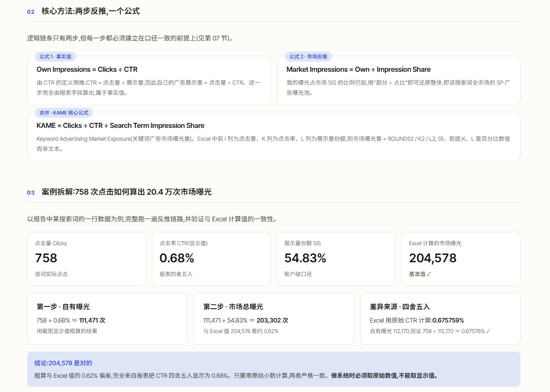The image size is (550, 392).
Task: Select the 公式 2 · 市场反推 badge
Action: click(308, 57)
